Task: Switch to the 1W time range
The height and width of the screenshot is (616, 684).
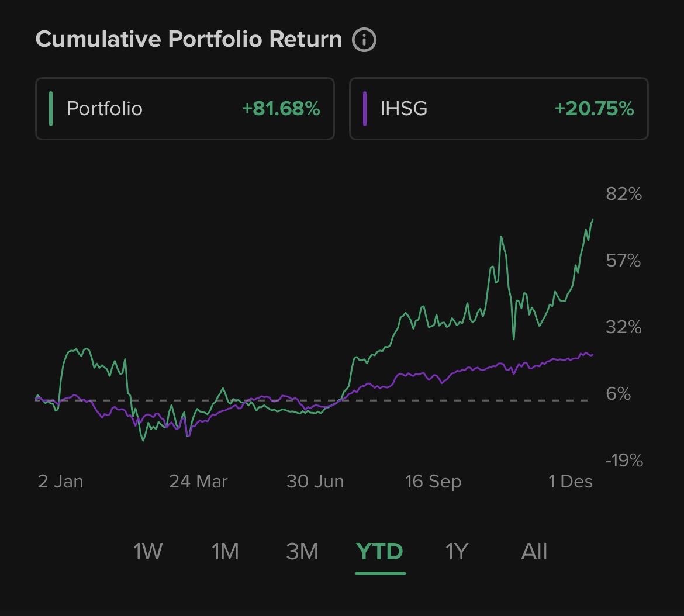Action: click(148, 551)
